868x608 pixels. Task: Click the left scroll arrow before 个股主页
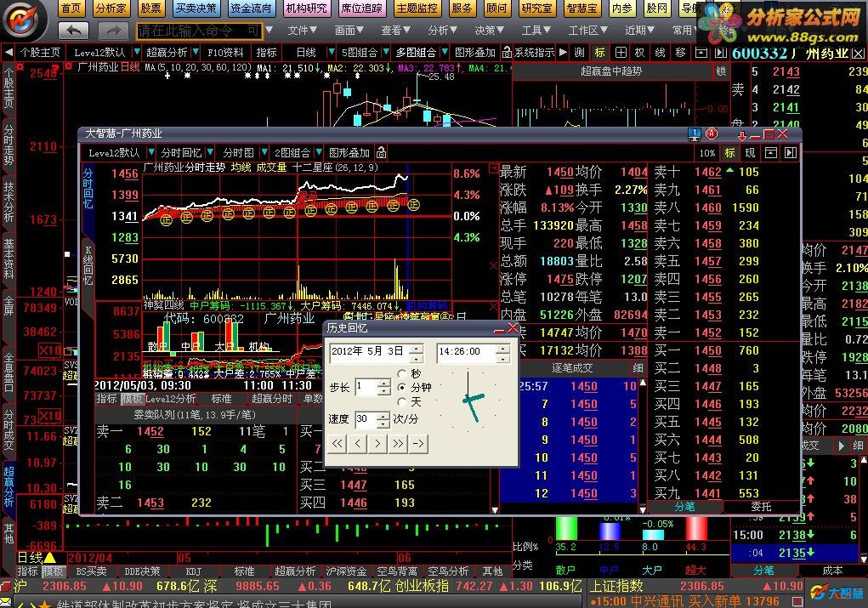click(9, 53)
